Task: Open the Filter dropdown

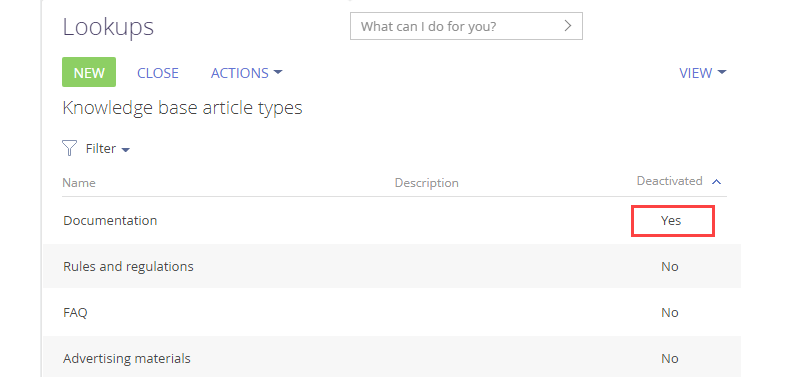Action: pyautogui.click(x=108, y=149)
